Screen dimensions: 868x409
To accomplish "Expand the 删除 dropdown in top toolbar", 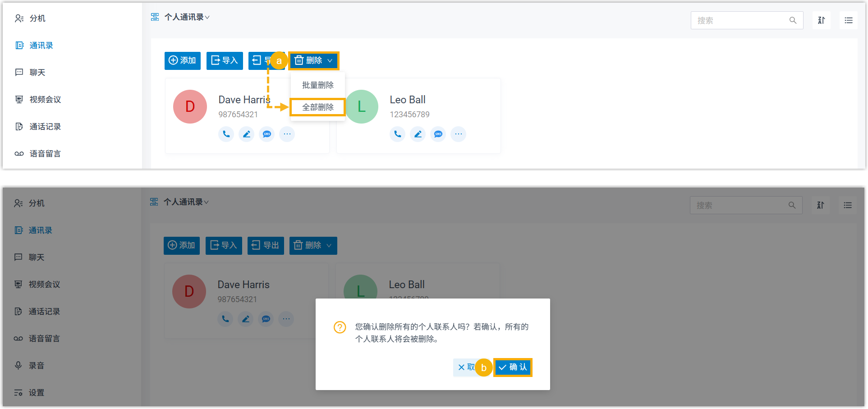I will pyautogui.click(x=314, y=60).
